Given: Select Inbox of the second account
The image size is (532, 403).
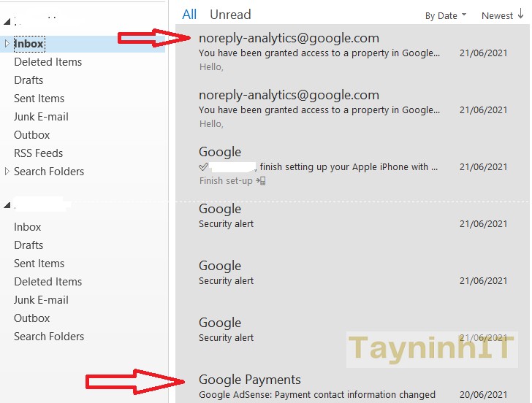Looking at the screenshot, I should tap(28, 227).
